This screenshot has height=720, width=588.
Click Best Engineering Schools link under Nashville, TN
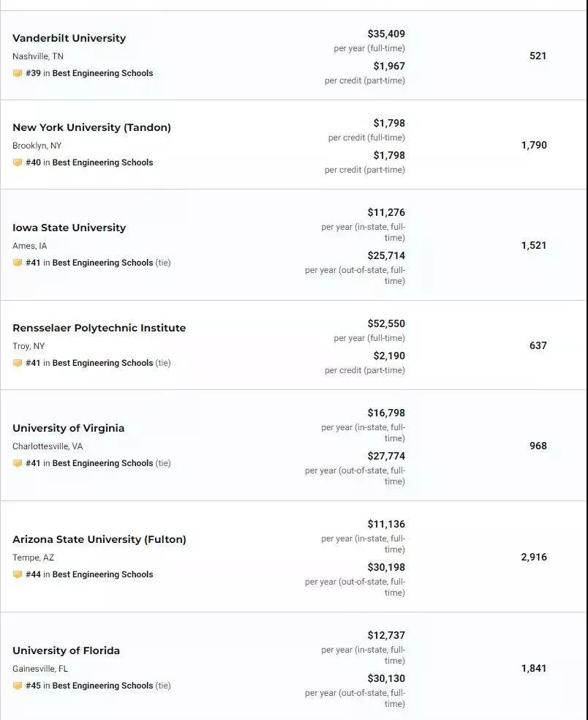pos(102,73)
